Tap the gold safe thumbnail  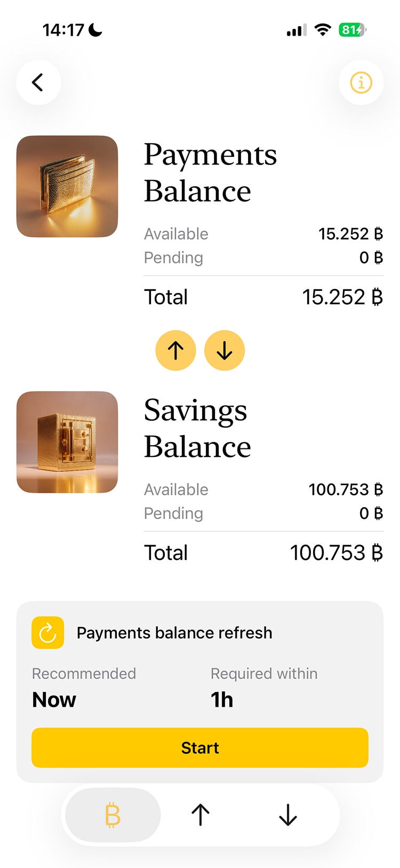coord(67,442)
